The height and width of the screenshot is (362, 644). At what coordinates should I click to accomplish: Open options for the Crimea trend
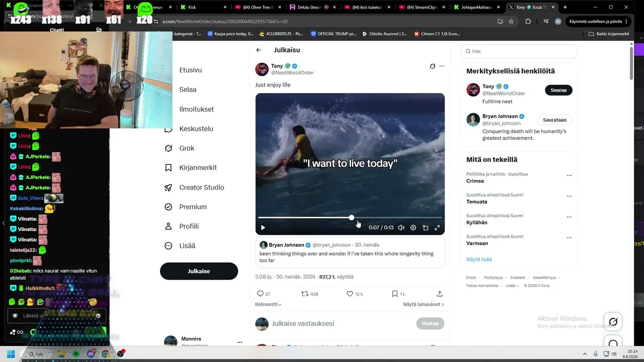[x=569, y=175]
